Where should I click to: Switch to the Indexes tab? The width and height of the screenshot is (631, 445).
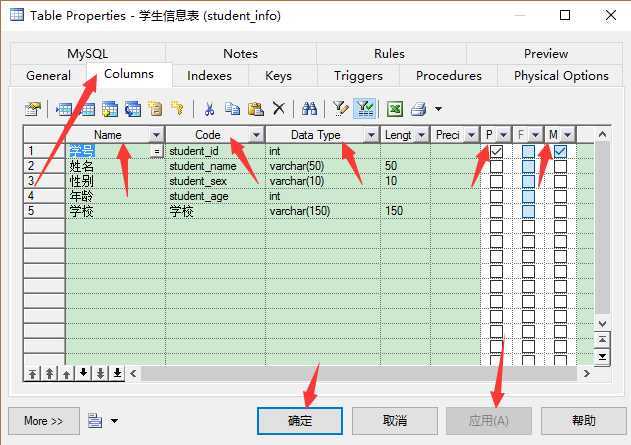[209, 76]
